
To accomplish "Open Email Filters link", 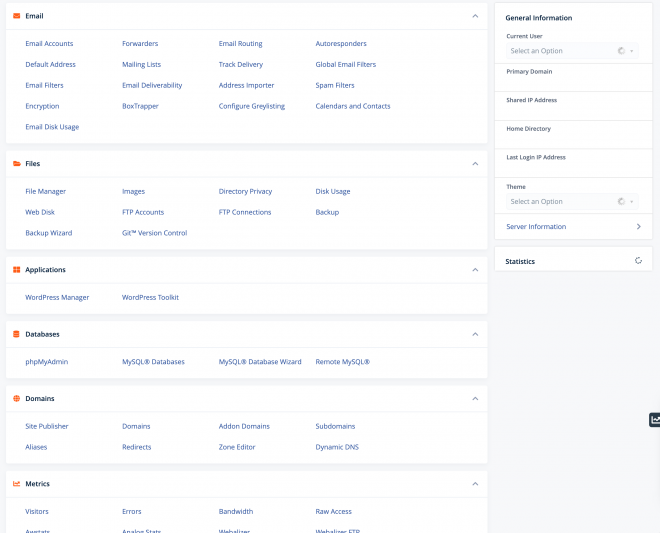I will pos(44,85).
